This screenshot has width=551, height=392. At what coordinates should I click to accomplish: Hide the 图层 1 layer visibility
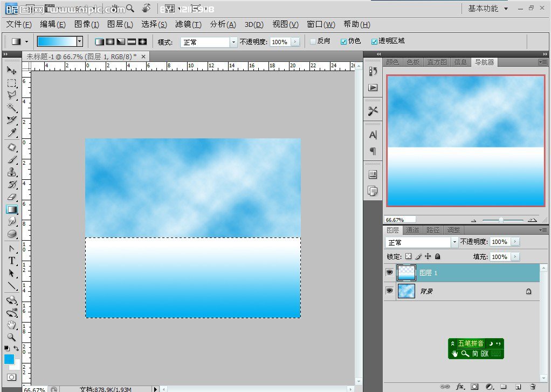[x=389, y=273]
